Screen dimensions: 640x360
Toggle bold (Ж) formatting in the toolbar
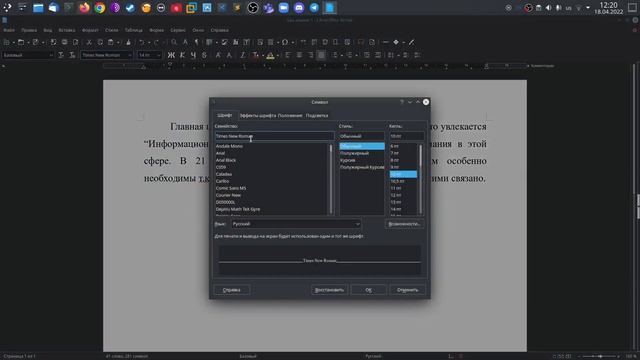[x=171, y=55]
